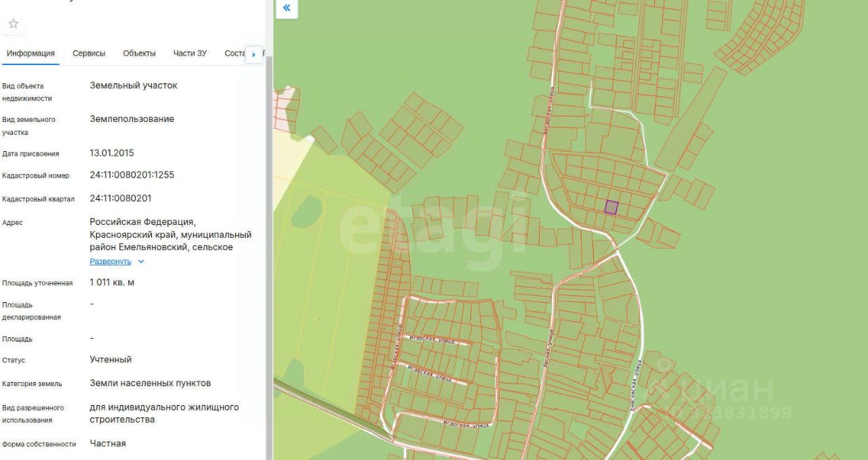Click the Землепользование value
Screen dimensions: 868x460
coord(132,119)
